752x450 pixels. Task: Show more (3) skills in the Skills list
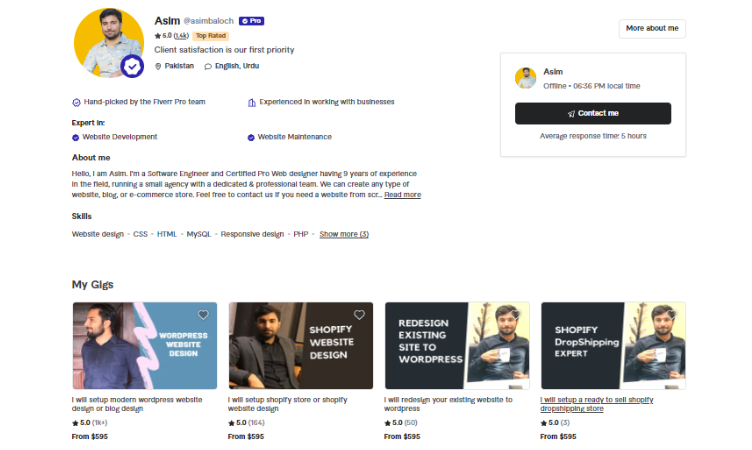tap(344, 234)
